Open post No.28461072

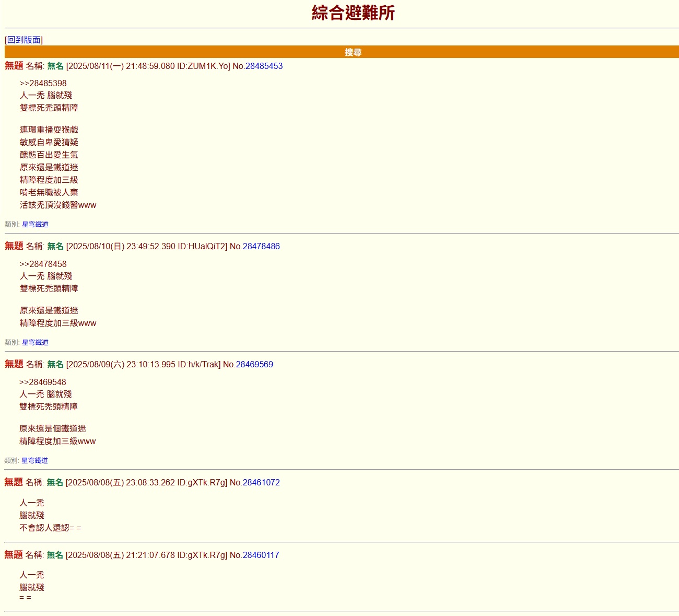point(261,482)
